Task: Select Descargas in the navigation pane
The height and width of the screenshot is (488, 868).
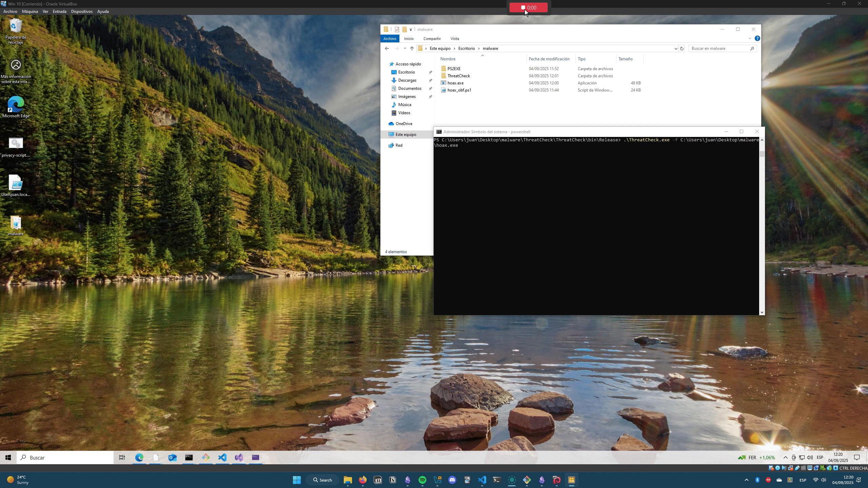Action: [407, 80]
